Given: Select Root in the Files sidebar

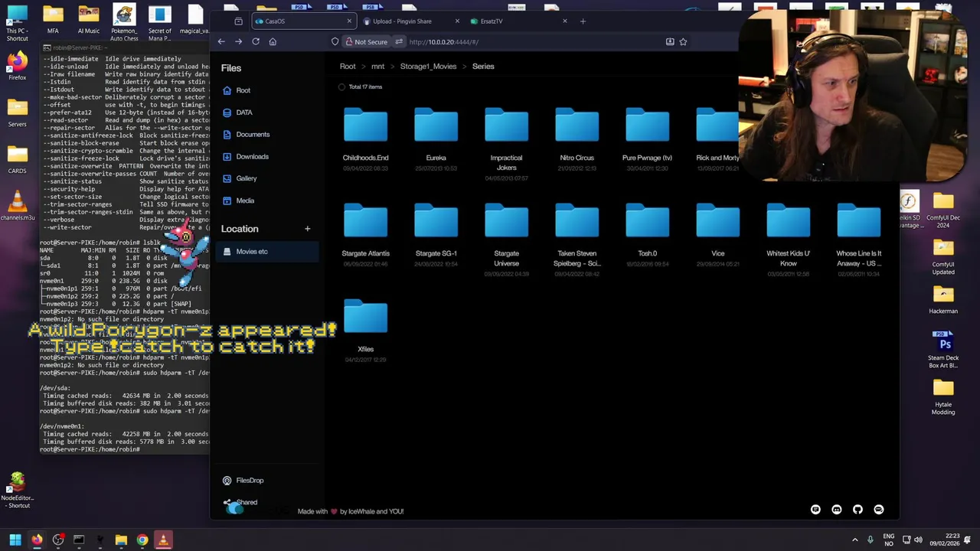Looking at the screenshot, I should (x=267, y=90).
